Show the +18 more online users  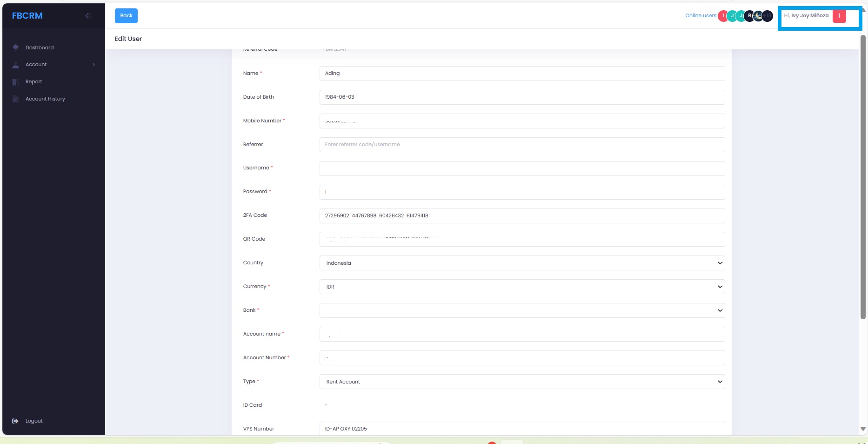pos(768,16)
